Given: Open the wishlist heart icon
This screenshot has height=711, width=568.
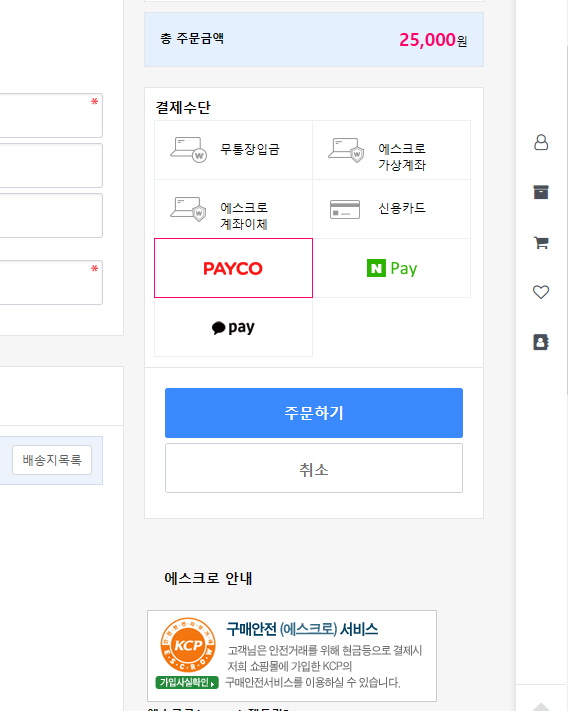Looking at the screenshot, I should 541,292.
